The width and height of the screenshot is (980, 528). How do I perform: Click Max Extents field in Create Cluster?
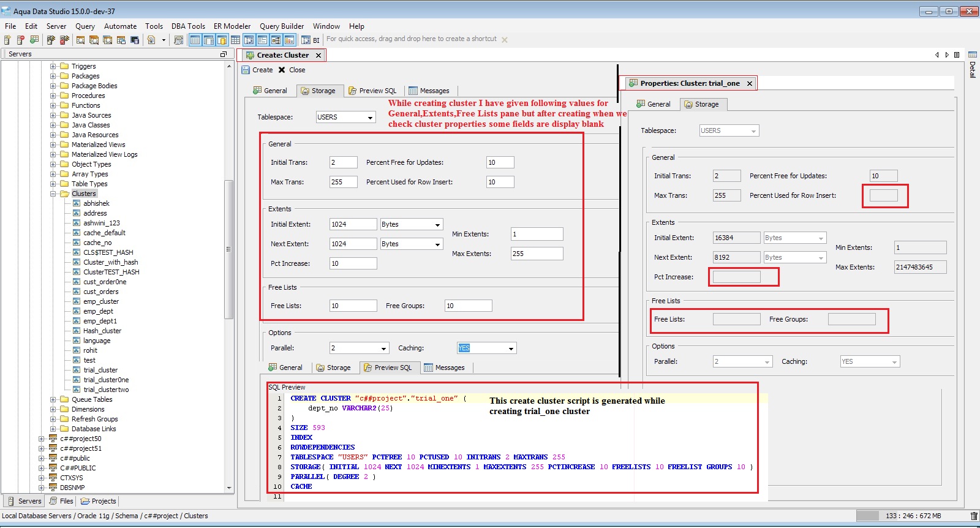[537, 254]
